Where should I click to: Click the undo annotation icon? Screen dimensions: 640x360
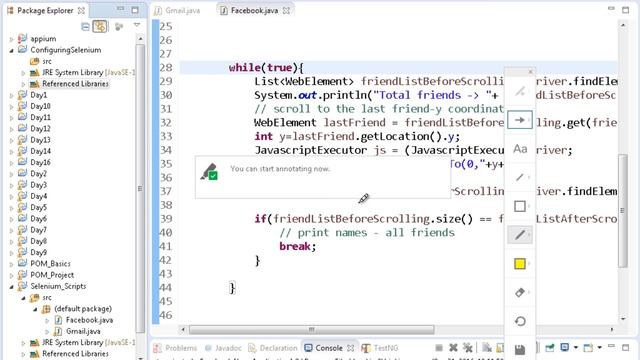point(520,321)
